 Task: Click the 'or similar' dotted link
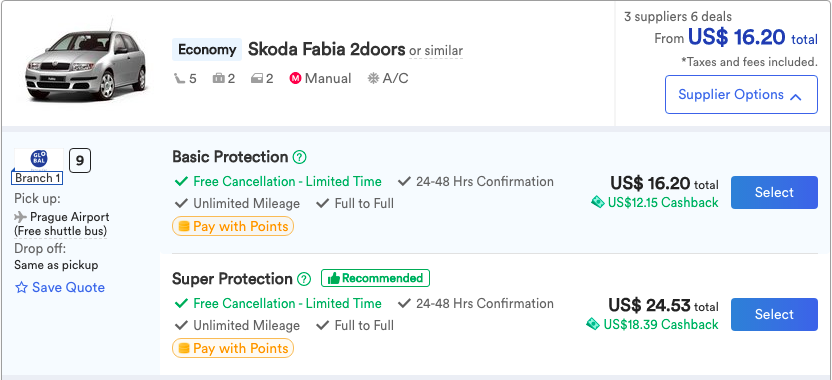436,51
